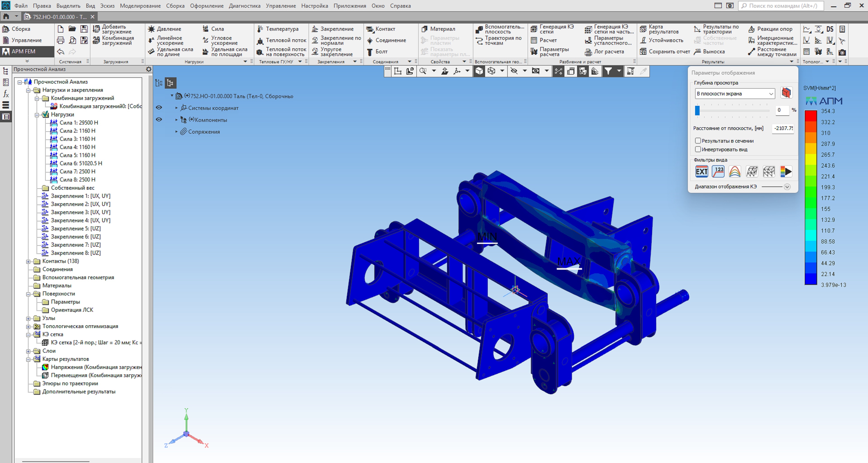Open the Диагностика menu
Image resolution: width=868 pixels, height=463 pixels.
[244, 6]
